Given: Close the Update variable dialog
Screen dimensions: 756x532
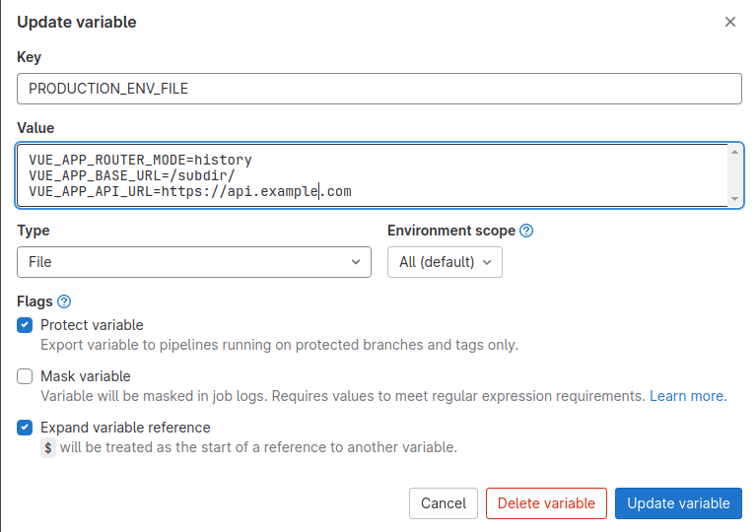Looking at the screenshot, I should point(730,22).
